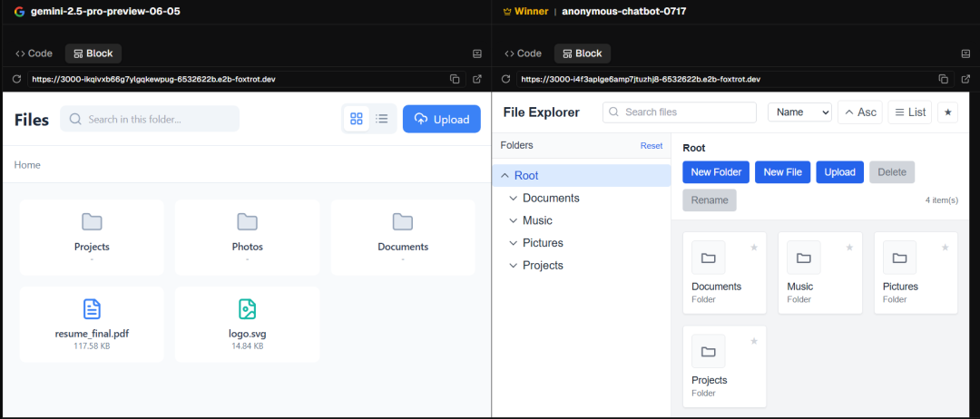Copy the right preview URL
This screenshot has height=419, width=980.
coord(944,79)
